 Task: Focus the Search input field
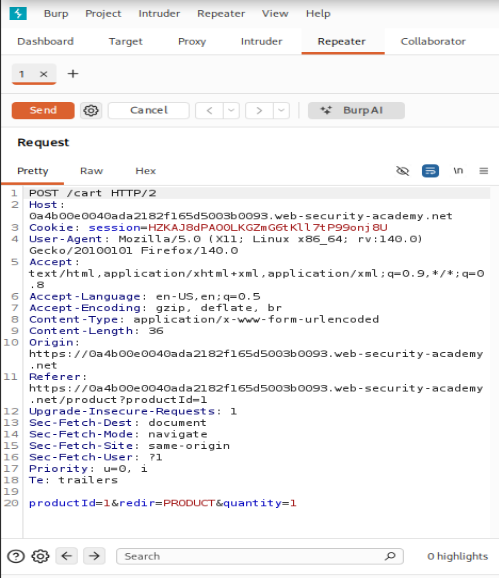pos(260,556)
